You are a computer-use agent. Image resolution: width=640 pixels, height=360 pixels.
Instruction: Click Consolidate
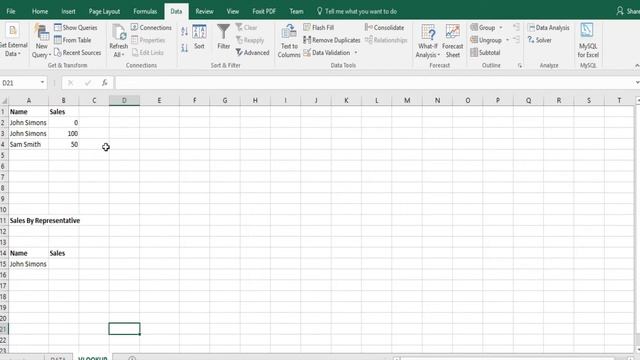(384, 27)
